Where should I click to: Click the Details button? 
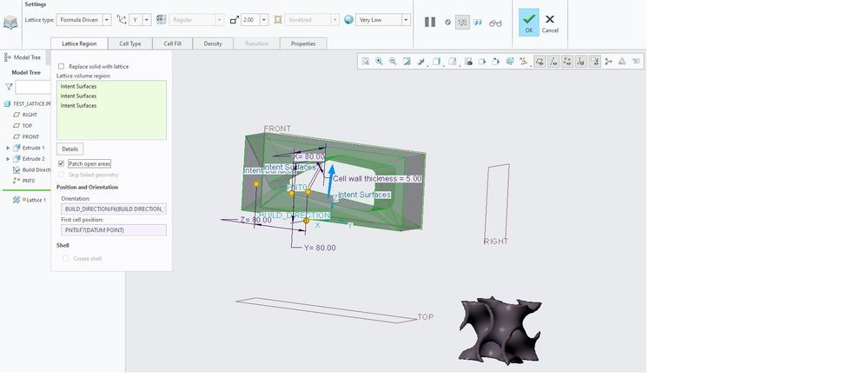70,149
